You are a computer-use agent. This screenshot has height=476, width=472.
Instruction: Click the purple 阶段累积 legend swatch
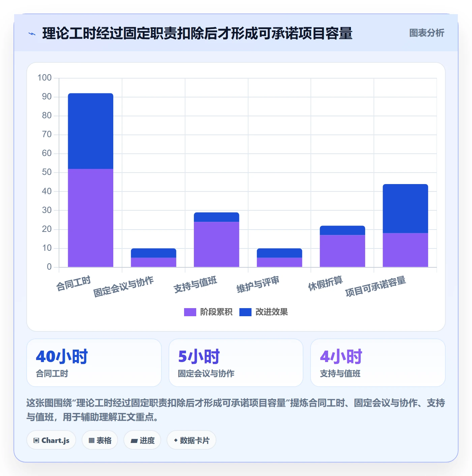point(190,312)
